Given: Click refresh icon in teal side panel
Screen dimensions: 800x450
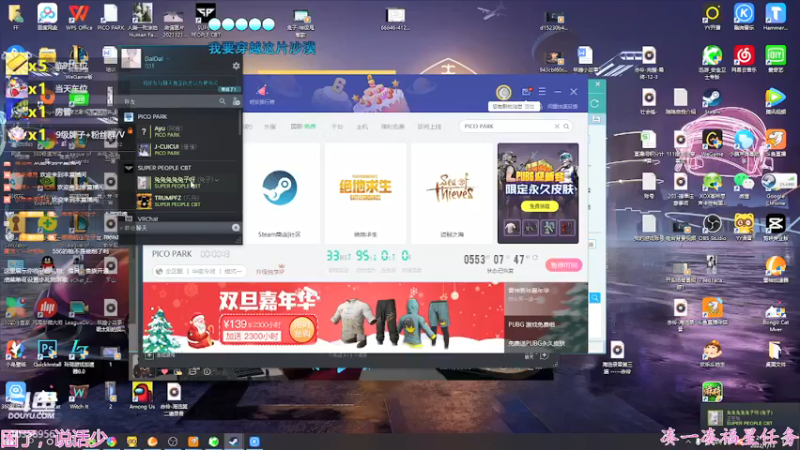Looking at the screenshot, I should click(x=595, y=104).
